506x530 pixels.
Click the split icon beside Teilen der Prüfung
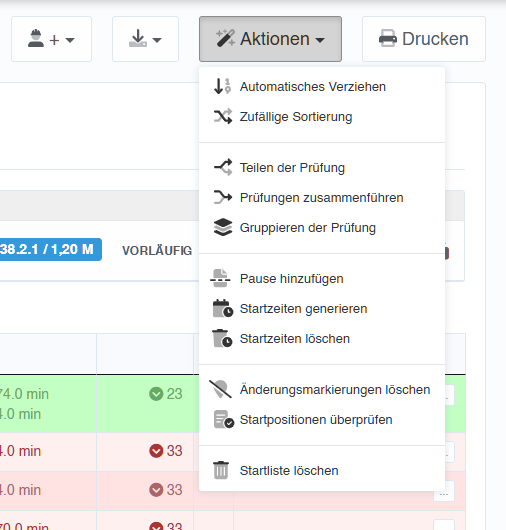point(223,167)
